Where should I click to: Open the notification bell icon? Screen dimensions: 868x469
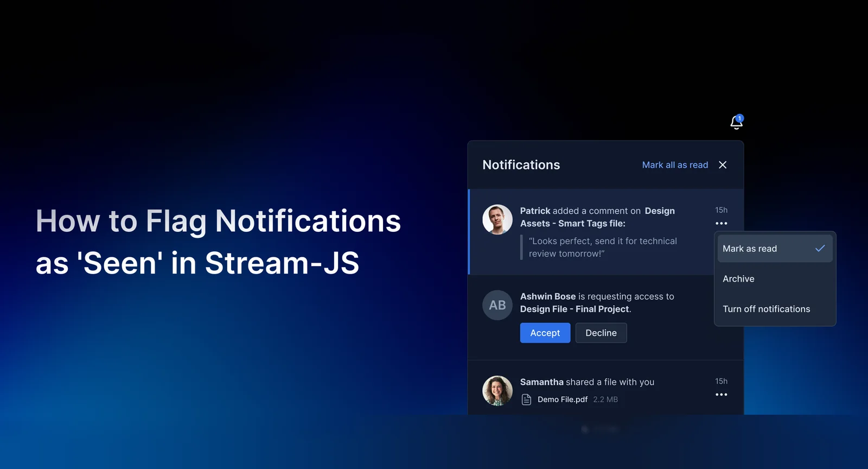click(x=736, y=122)
